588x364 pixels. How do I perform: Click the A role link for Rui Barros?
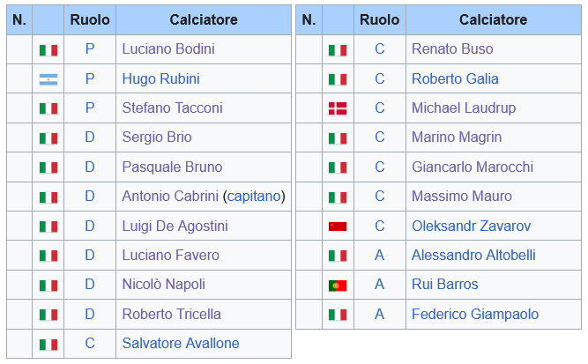380,285
